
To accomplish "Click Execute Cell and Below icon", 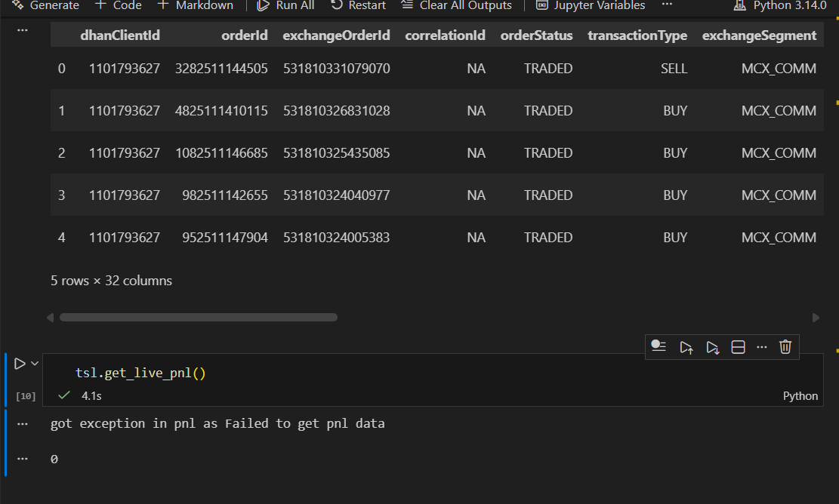I will click(712, 347).
